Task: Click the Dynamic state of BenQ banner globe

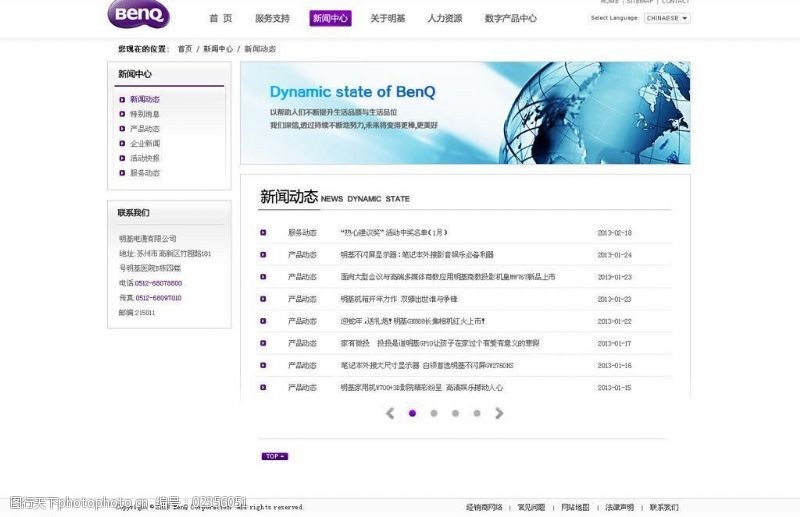Action: 594,113
